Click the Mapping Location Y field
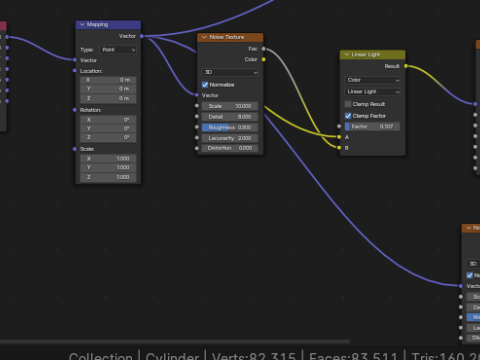480x360 pixels. pyautogui.click(x=108, y=89)
